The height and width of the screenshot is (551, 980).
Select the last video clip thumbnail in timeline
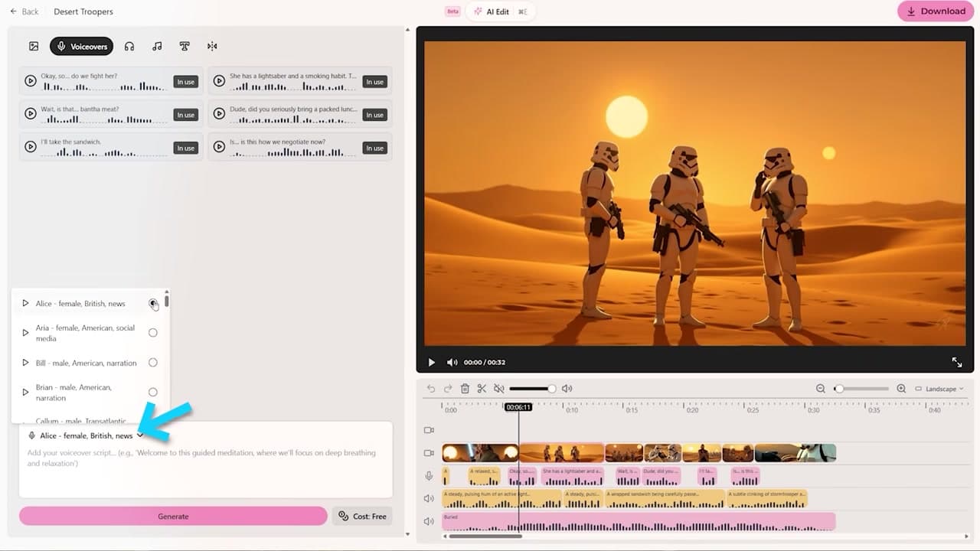tap(795, 453)
